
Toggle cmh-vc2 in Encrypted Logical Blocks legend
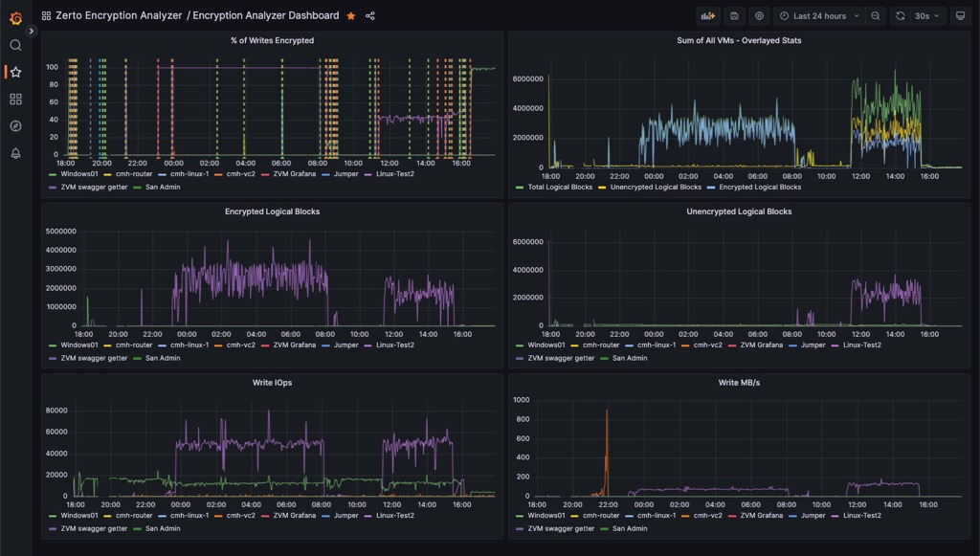(x=240, y=345)
